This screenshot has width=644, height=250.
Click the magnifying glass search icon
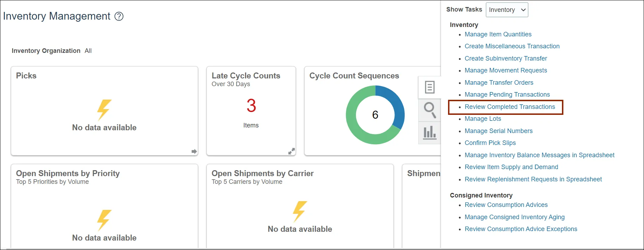[x=429, y=110]
